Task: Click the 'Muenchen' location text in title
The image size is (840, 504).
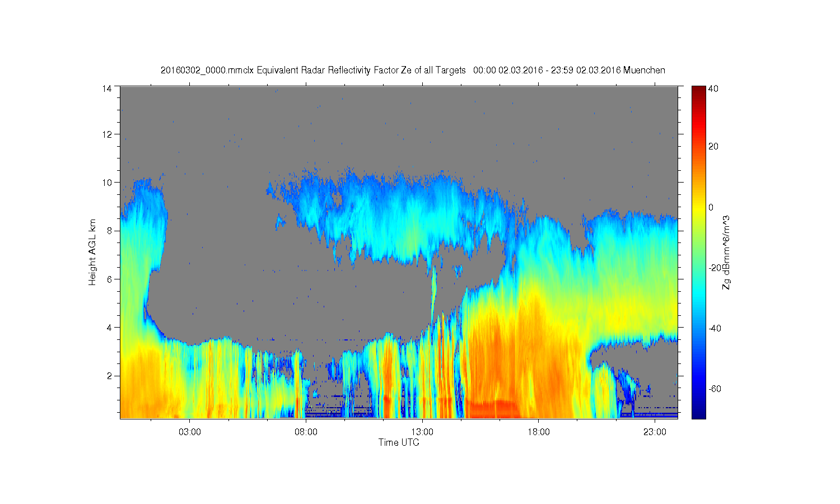Action: click(x=645, y=70)
